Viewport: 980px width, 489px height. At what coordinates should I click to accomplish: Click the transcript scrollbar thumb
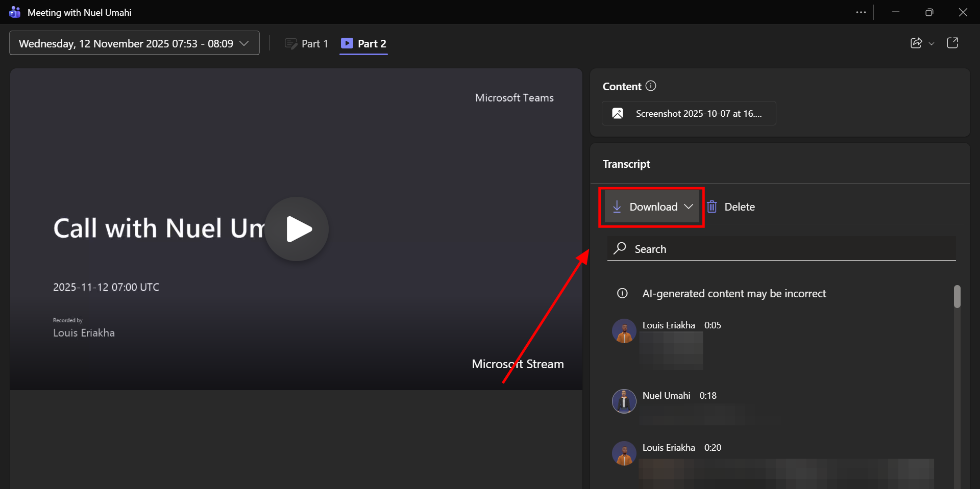957,296
